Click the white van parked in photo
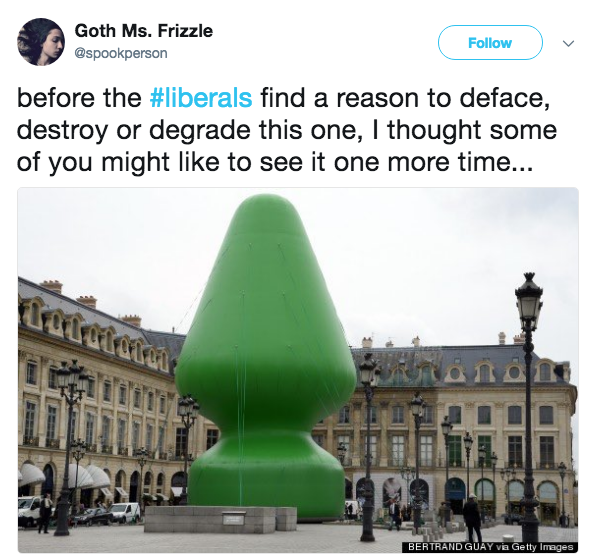The image size is (592, 560). click(x=126, y=512)
